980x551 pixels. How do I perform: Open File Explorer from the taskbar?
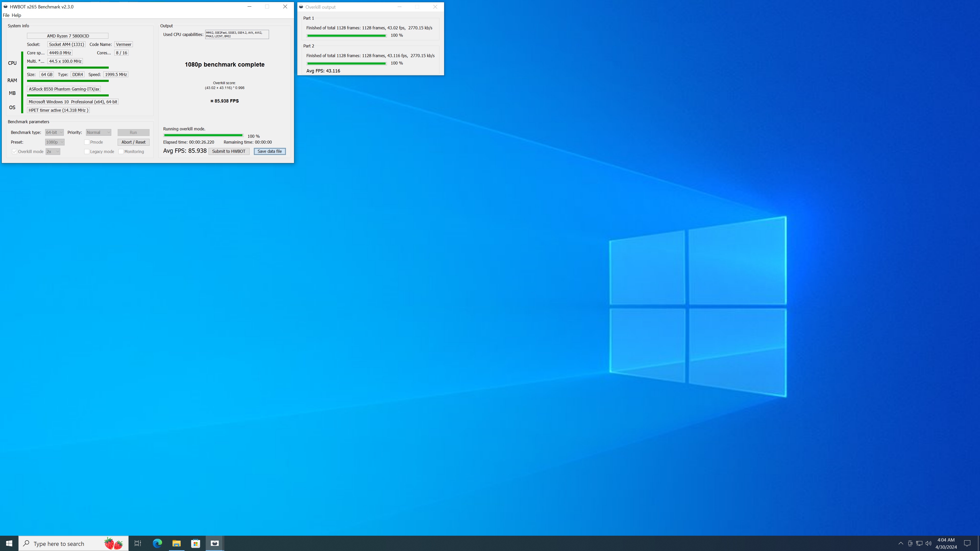[x=176, y=543]
